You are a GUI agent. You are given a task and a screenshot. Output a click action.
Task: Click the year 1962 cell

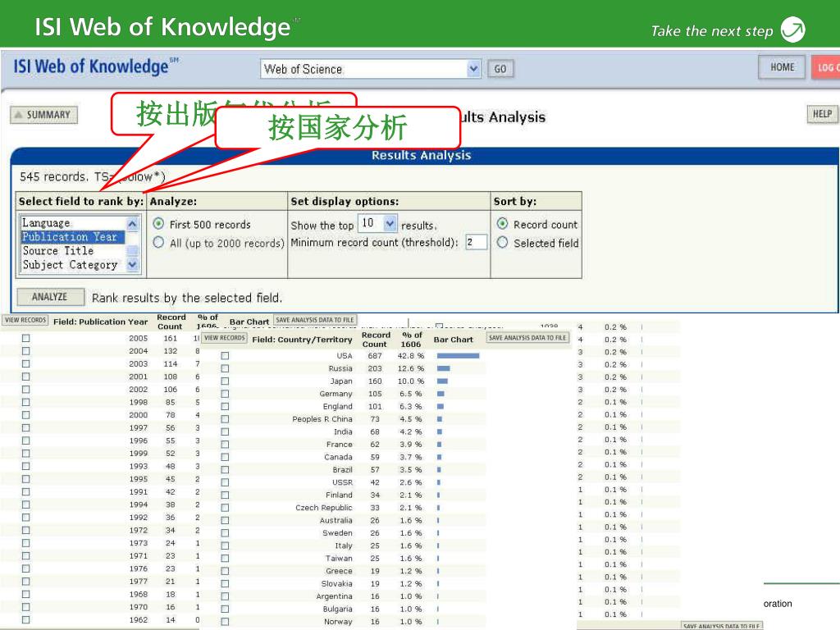[x=138, y=620]
